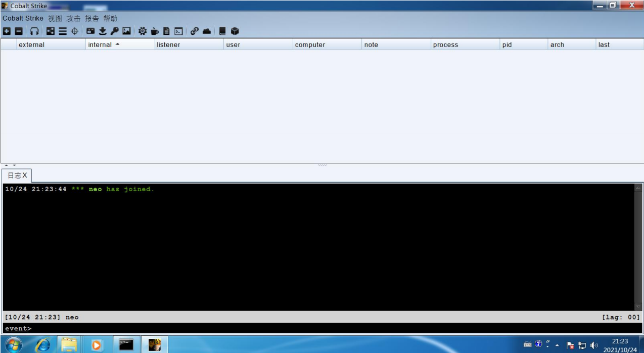
Task: Open the 攻击 menu
Action: tap(74, 18)
